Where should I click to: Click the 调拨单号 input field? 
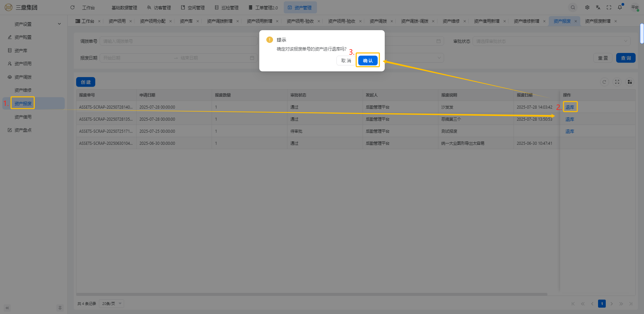[x=178, y=41]
